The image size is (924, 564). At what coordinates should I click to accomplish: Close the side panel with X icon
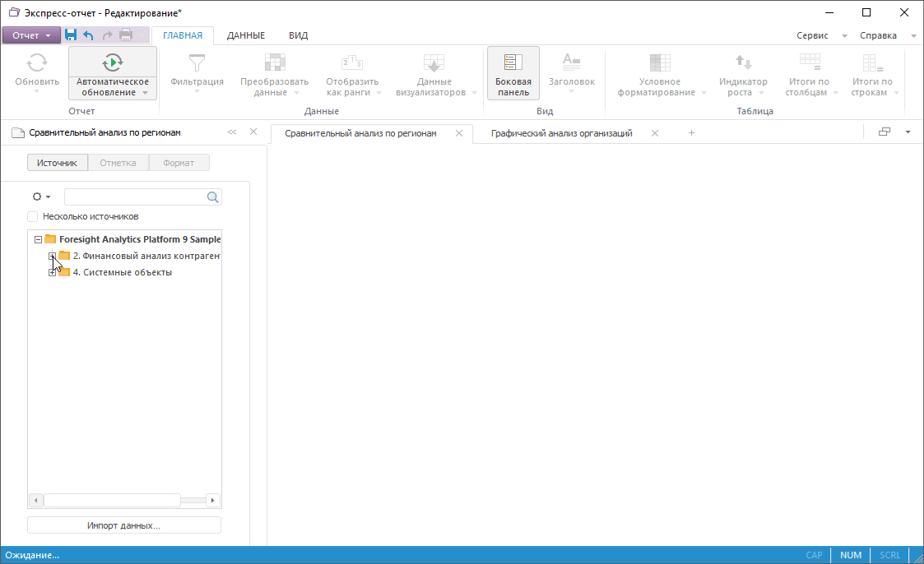point(253,132)
